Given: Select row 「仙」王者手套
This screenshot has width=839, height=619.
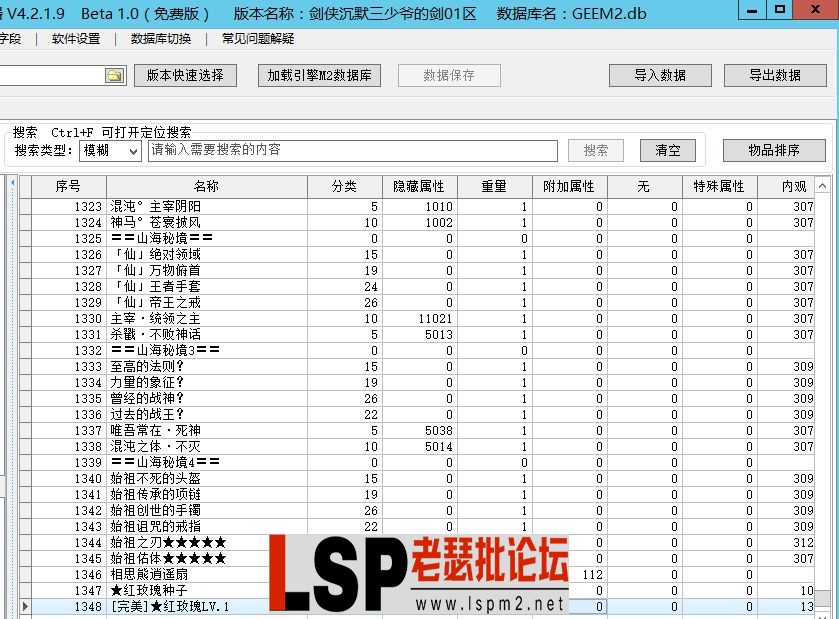Looking at the screenshot, I should [x=417, y=287].
